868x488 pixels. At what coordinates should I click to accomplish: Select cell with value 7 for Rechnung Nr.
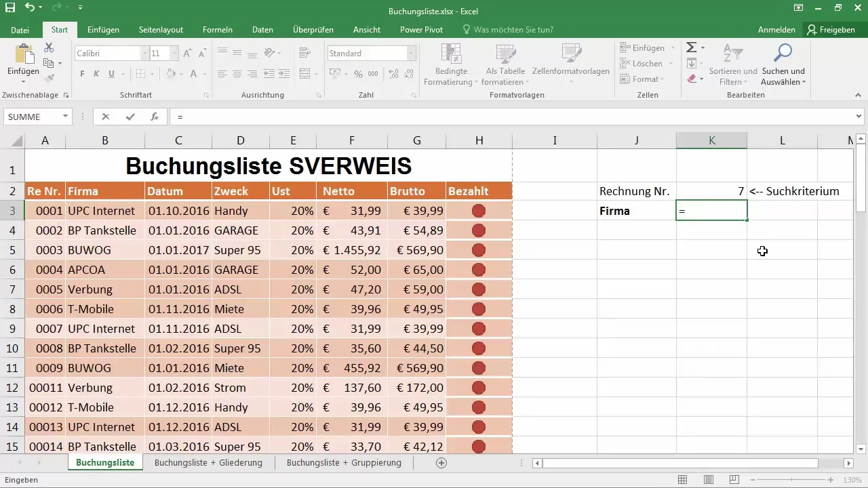(711, 191)
